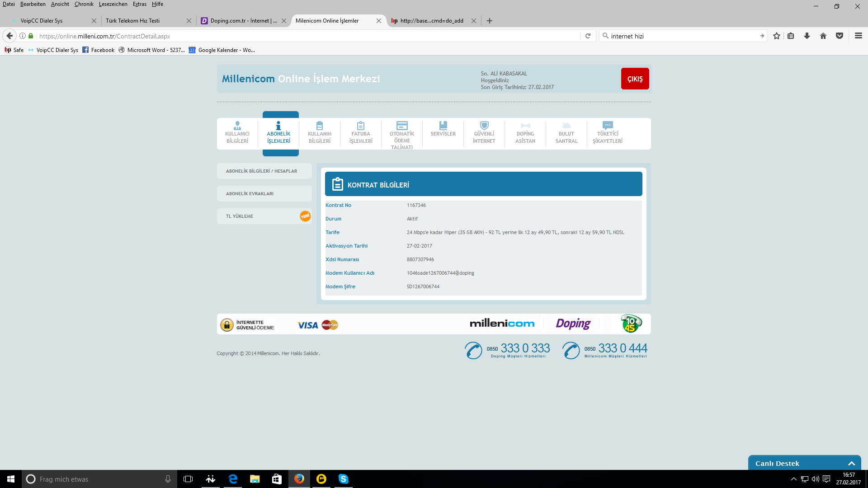This screenshot has height=488, width=868.
Task: Open the Hilfe menu
Action: click(x=157, y=4)
